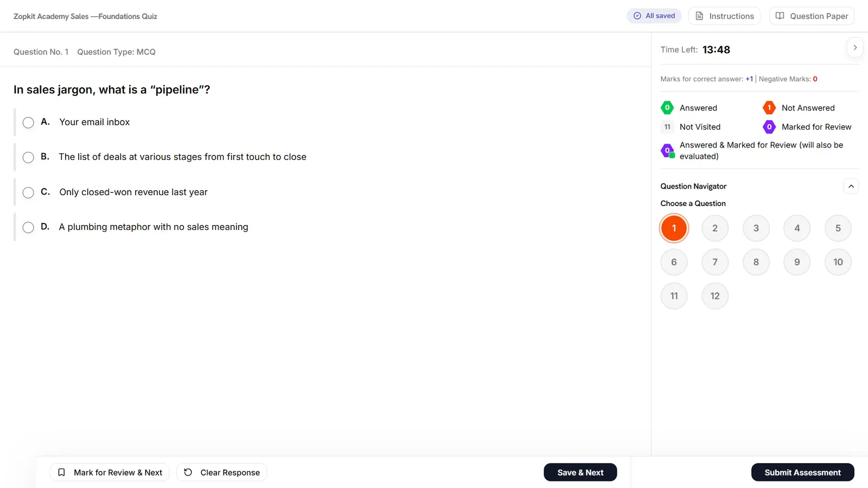Click the purple Marked for Review badge

[769, 127]
